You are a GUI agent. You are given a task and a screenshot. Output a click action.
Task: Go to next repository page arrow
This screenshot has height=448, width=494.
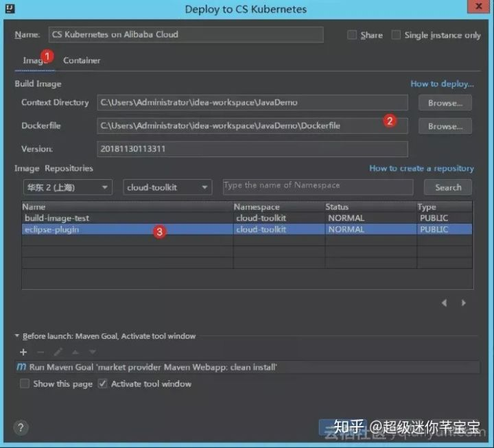point(463,303)
